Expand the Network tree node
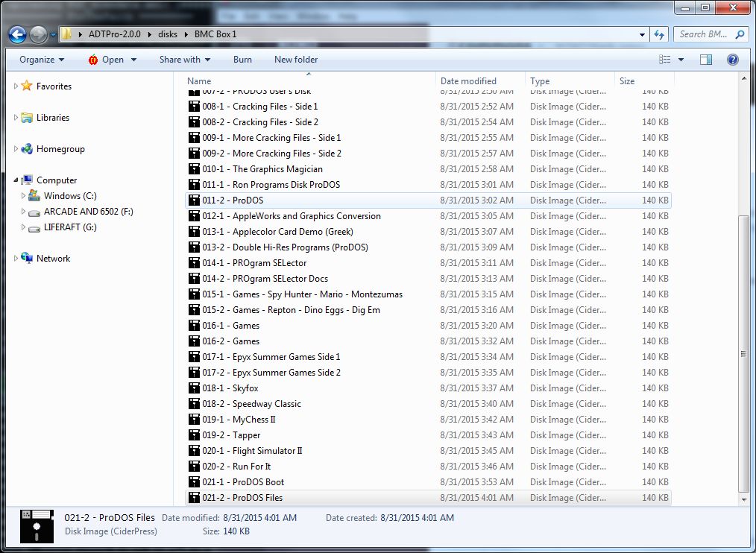 click(x=16, y=259)
